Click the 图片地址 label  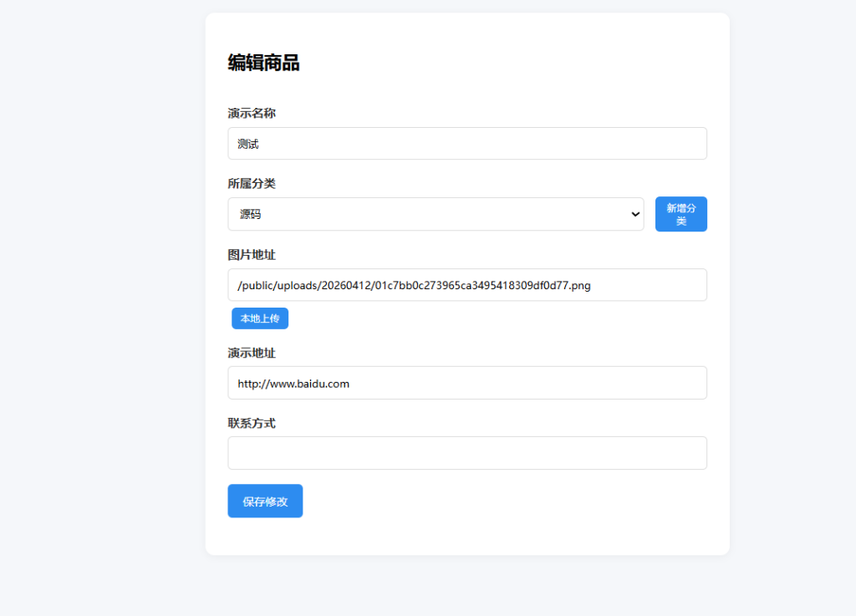252,255
